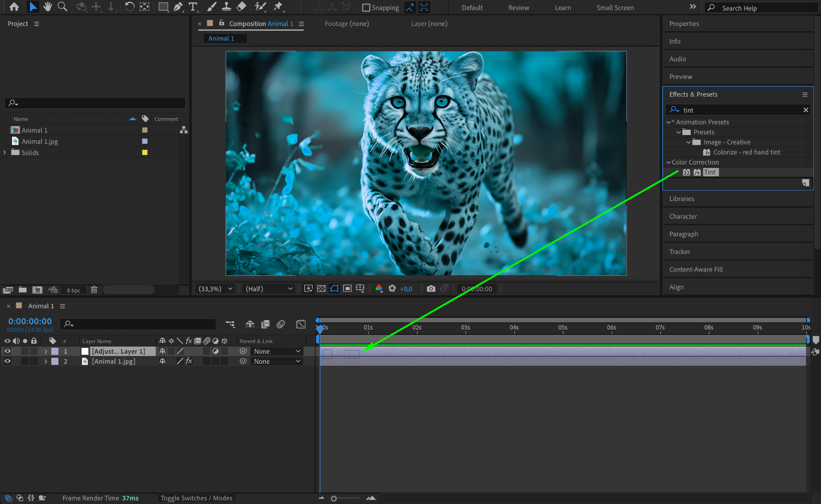Screen dimensions: 821x504
Task: Select the Pen tool
Action: (178, 7)
